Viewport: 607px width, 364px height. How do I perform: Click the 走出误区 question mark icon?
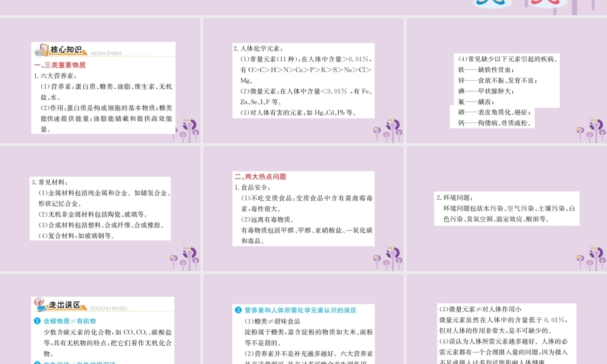pyautogui.click(x=40, y=305)
